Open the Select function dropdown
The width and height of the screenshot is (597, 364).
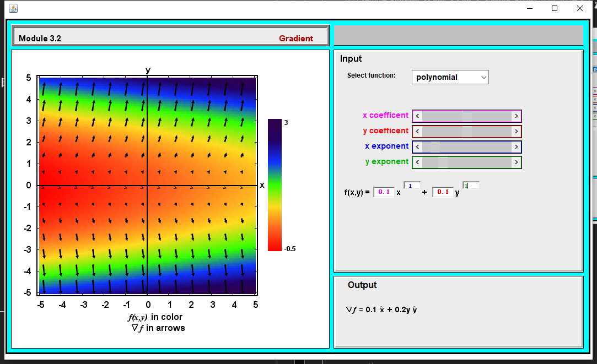(x=450, y=77)
